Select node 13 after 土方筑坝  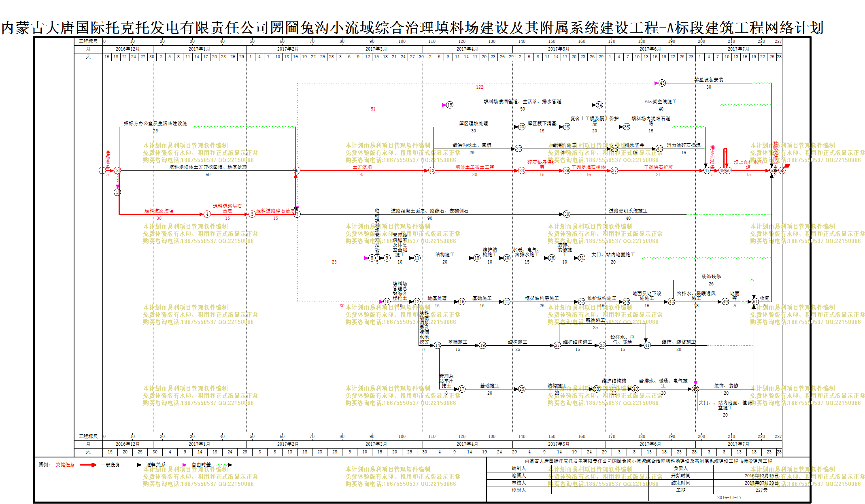(431, 170)
